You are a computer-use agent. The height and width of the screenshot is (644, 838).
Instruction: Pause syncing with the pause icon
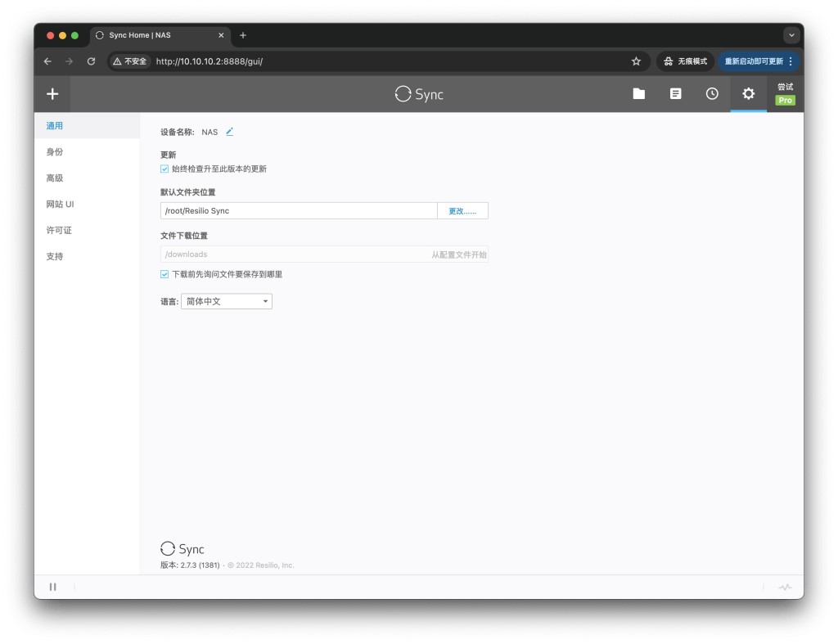(53, 587)
